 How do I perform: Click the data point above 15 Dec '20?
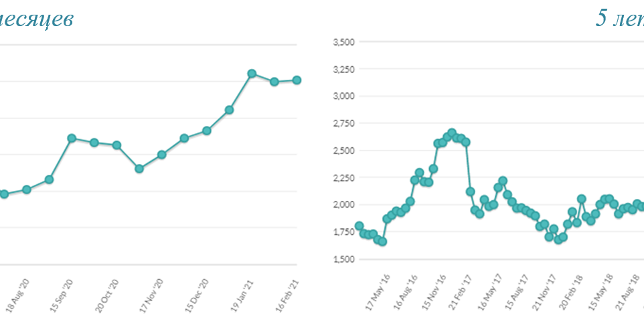coord(207,131)
